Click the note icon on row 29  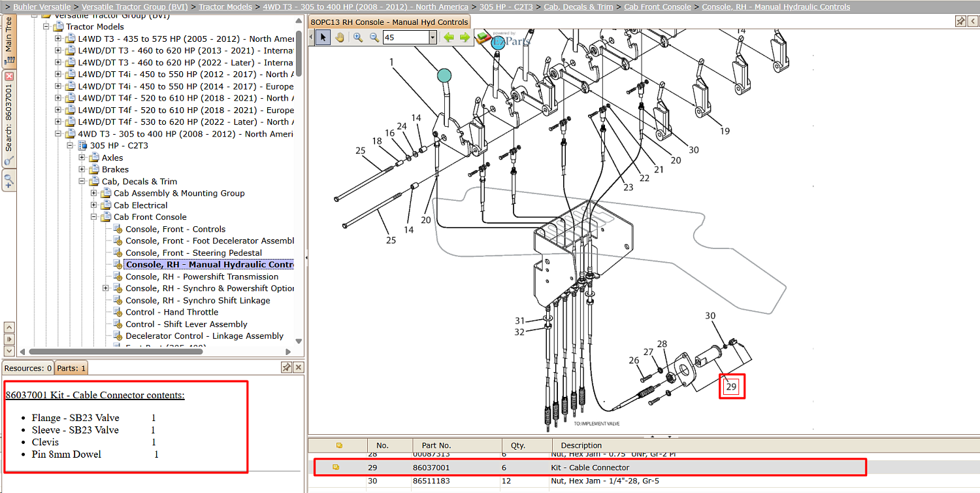(x=336, y=467)
